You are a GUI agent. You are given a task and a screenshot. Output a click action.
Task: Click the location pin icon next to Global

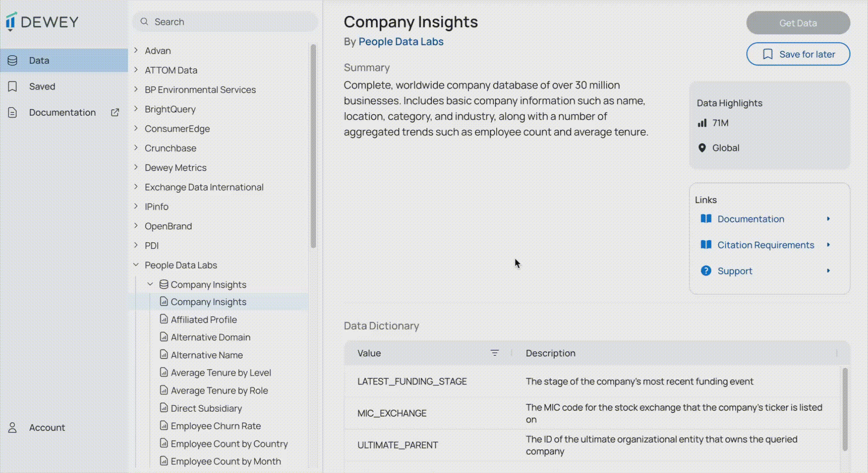coord(702,148)
